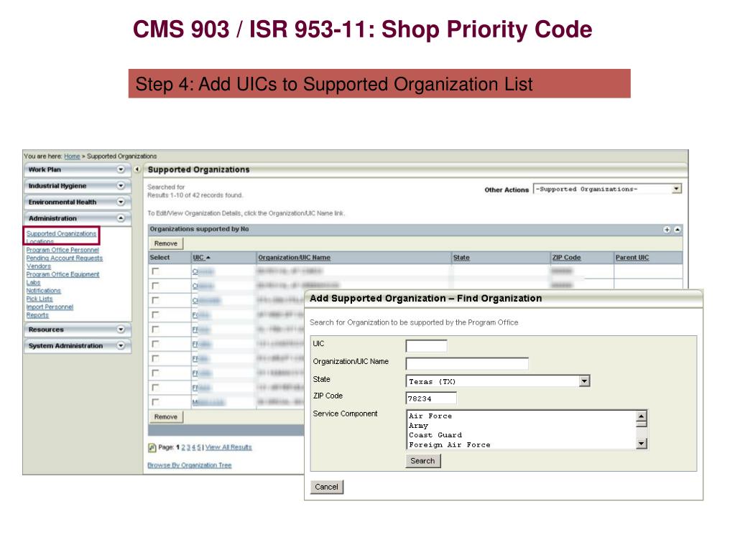735x560 pixels.
Task: Click the Service Component list scroll-down arrow
Action: coord(642,443)
